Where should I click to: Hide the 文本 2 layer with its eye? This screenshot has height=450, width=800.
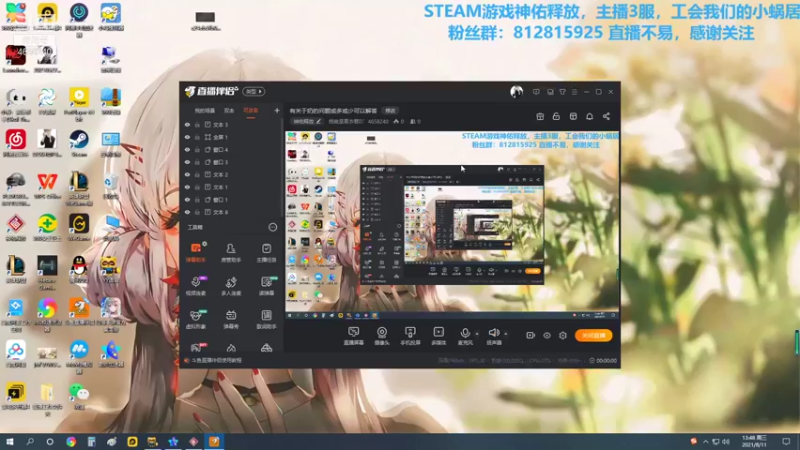[x=187, y=174]
